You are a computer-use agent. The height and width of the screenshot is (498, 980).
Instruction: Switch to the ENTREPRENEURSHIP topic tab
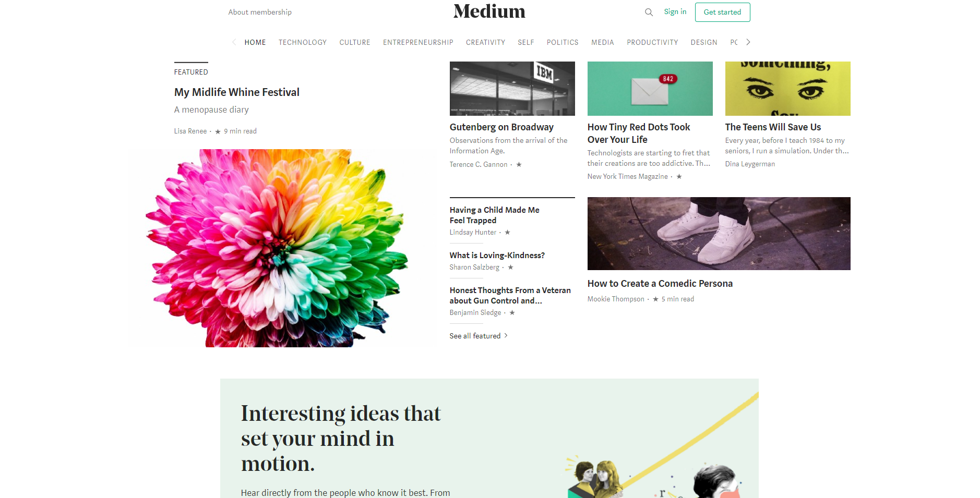(x=418, y=42)
